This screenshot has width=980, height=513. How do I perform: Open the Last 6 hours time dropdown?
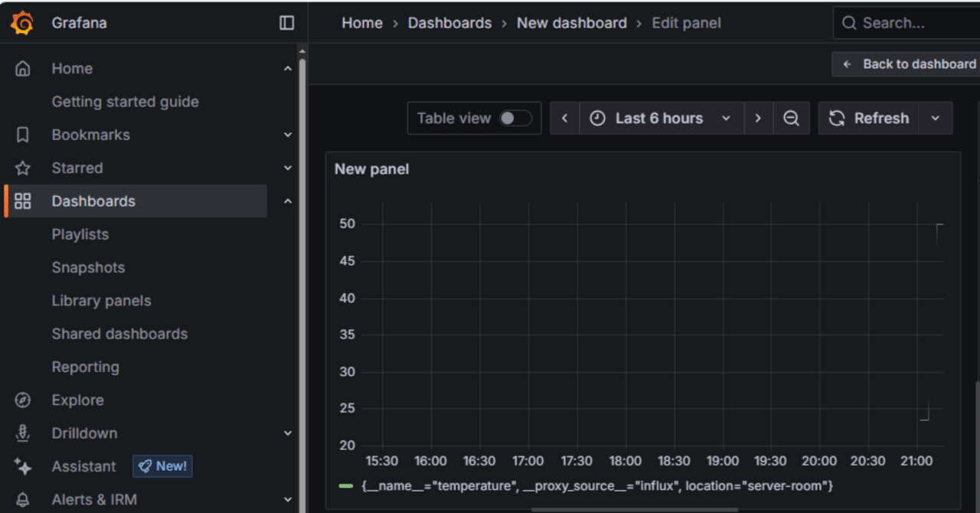pos(659,118)
